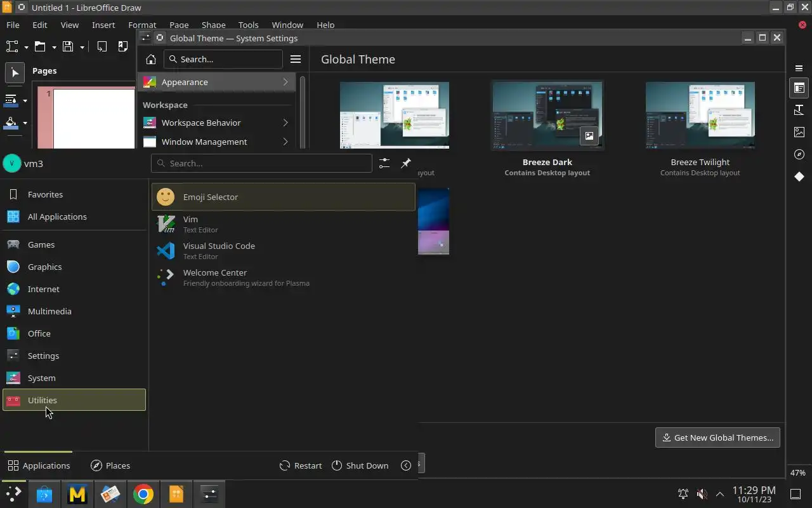Open the Draw Insert menu
The width and height of the screenshot is (812, 508).
(103, 25)
